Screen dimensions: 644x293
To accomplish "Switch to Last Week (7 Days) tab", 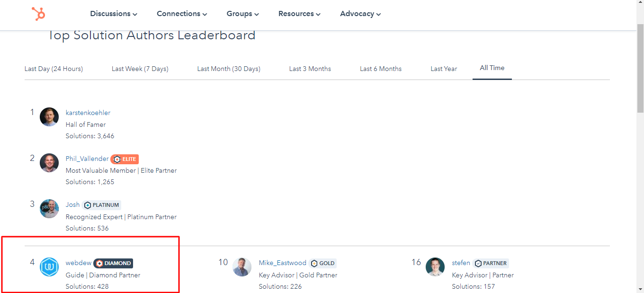I will [140, 69].
